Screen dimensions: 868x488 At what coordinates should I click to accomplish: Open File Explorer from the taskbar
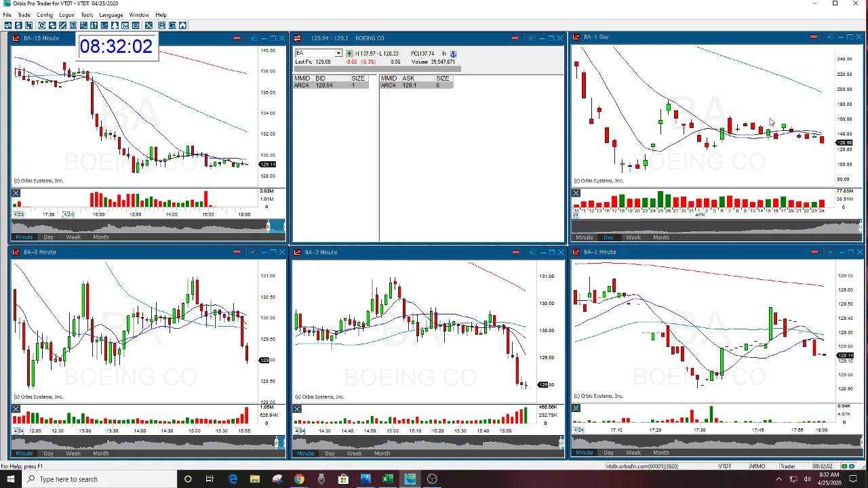point(255,479)
